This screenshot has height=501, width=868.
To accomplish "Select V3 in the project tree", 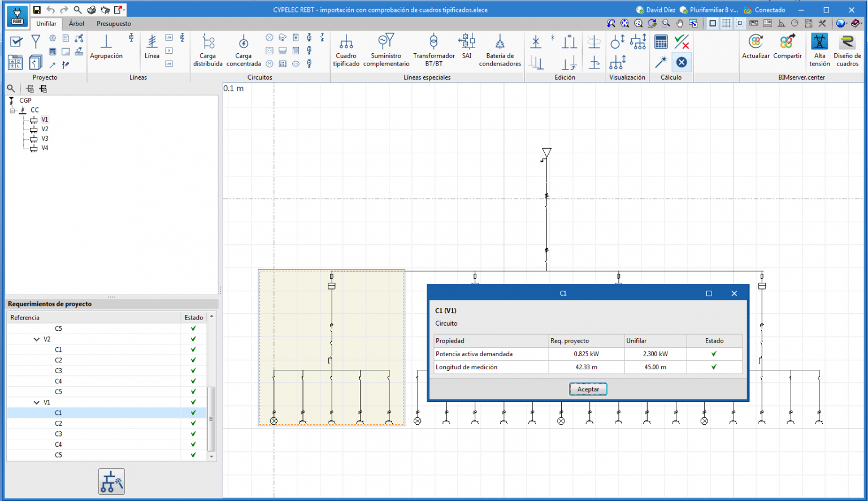I will point(45,139).
